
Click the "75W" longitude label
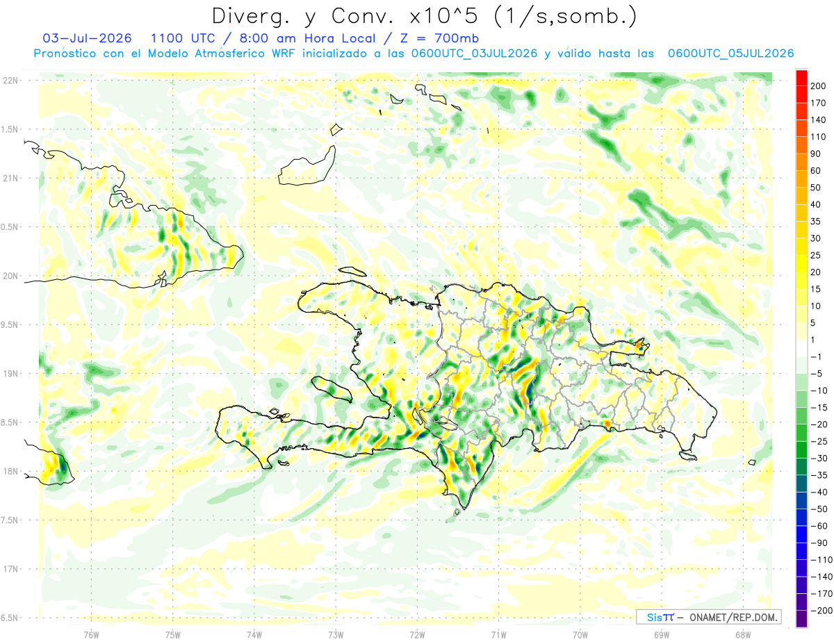173,634
